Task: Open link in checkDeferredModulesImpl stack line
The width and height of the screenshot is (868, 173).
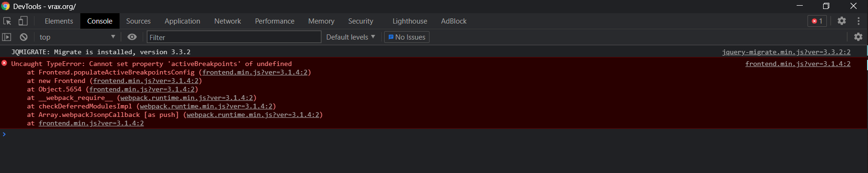Action: point(206,106)
